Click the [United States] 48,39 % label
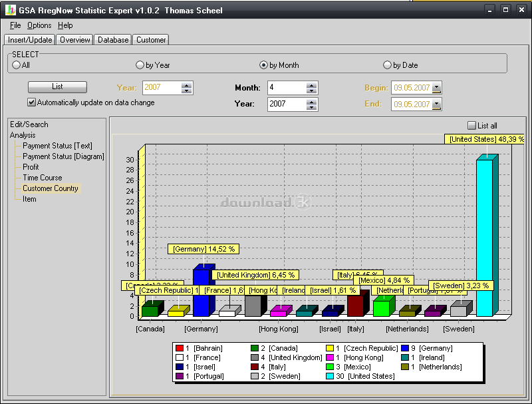This screenshot has height=404, width=532. coord(485,139)
